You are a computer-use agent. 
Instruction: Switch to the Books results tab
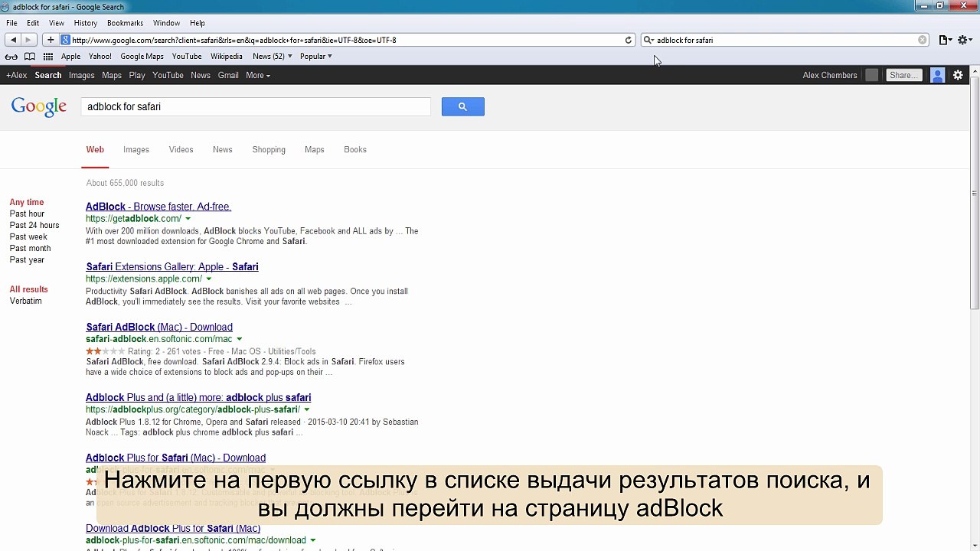[355, 149]
